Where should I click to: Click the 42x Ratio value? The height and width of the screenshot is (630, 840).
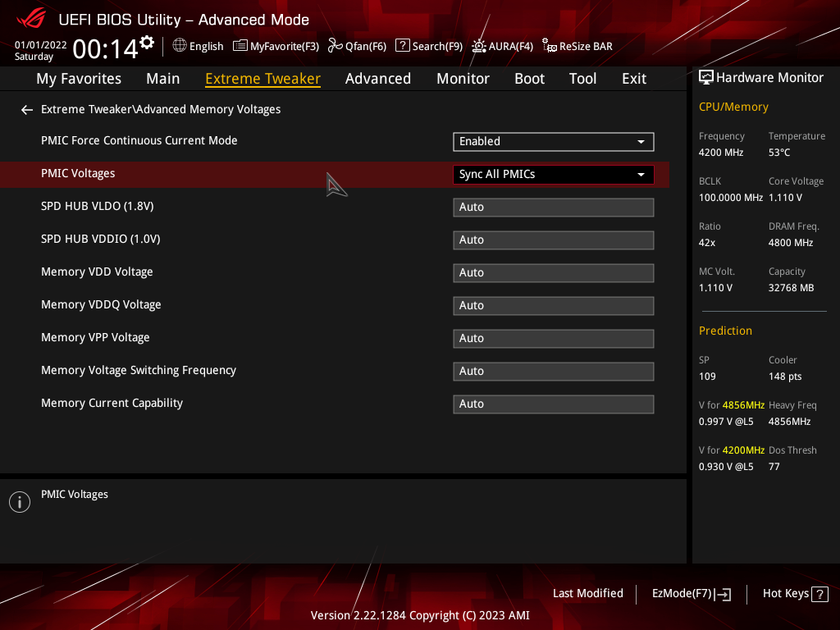click(x=707, y=243)
